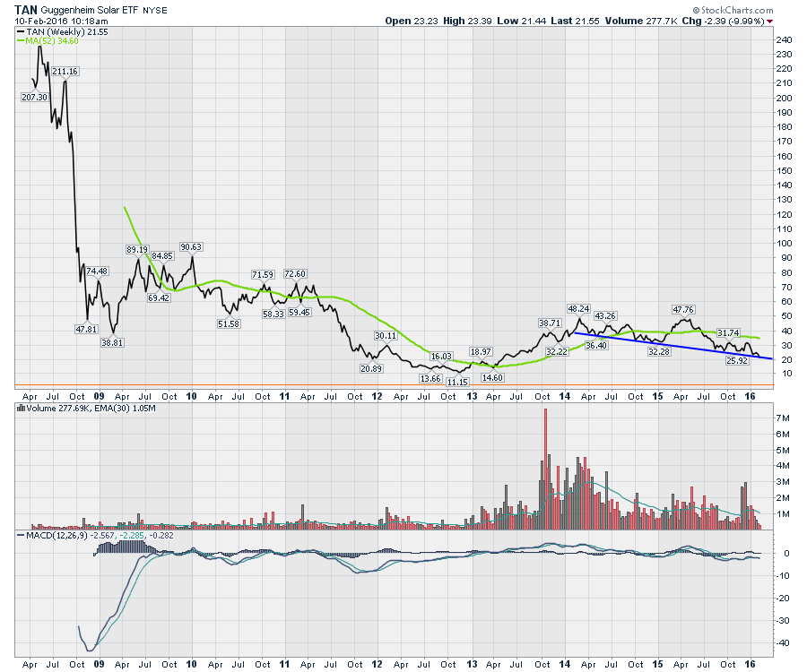Click the Guggenheim Solar ETF name
The height and width of the screenshot is (672, 807).
point(90,10)
